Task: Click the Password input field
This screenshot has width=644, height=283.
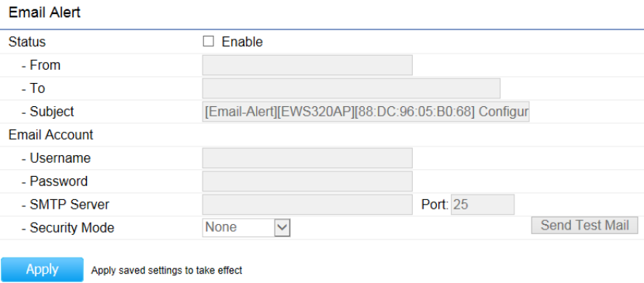Action: pyautogui.click(x=307, y=181)
